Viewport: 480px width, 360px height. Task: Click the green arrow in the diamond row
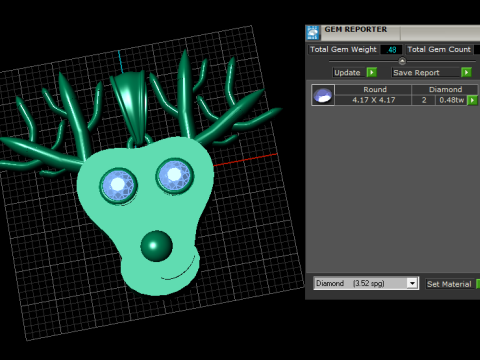point(472,100)
